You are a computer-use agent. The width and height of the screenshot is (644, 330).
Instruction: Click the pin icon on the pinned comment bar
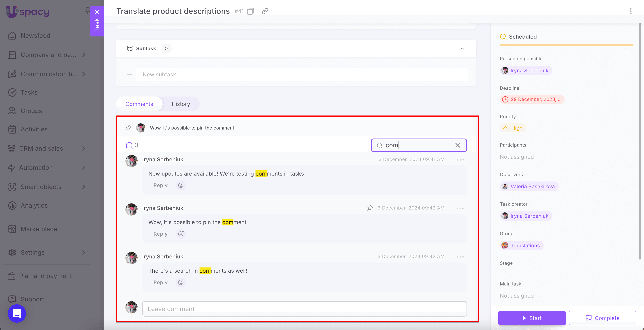click(x=128, y=128)
